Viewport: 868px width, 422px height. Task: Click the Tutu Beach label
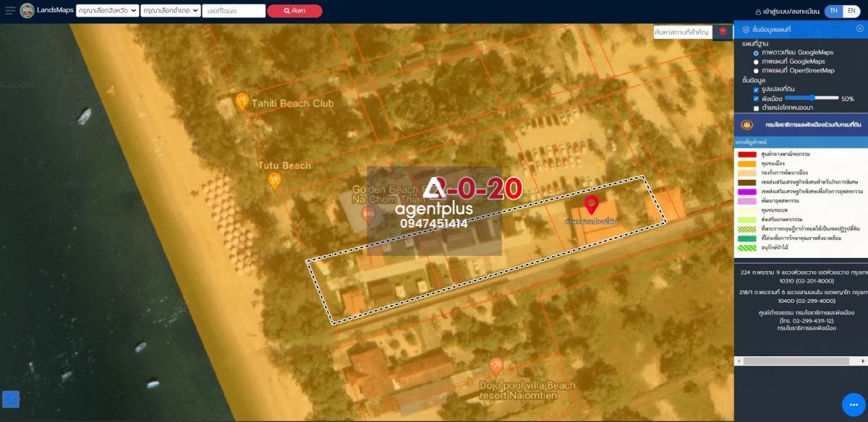click(284, 165)
